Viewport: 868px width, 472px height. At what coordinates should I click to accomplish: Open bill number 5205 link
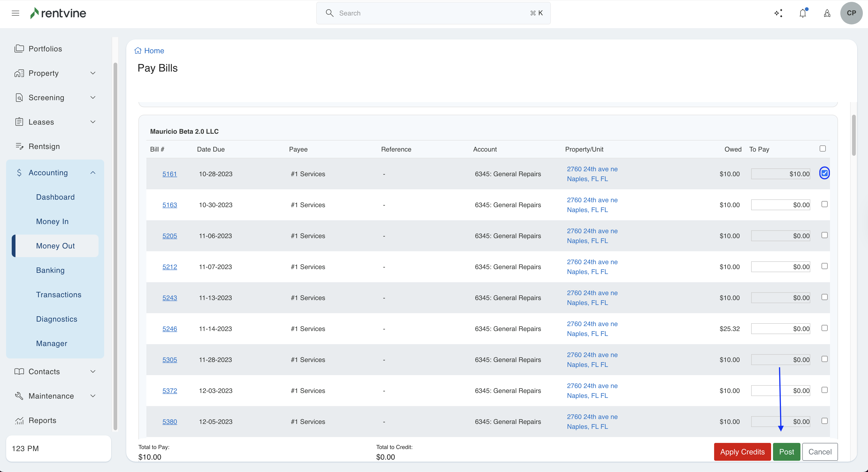point(169,236)
